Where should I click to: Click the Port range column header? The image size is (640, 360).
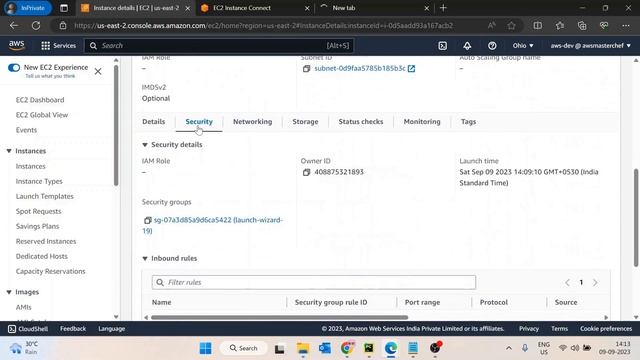point(422,302)
